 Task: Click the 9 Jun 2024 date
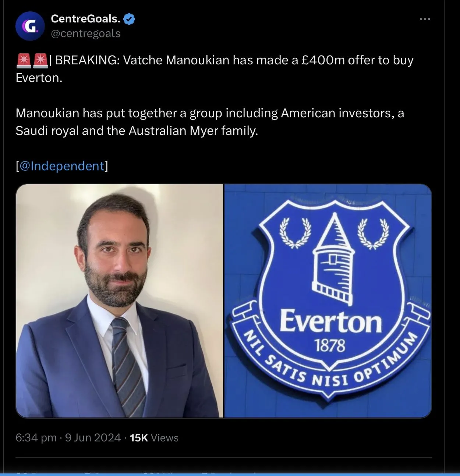(x=93, y=438)
